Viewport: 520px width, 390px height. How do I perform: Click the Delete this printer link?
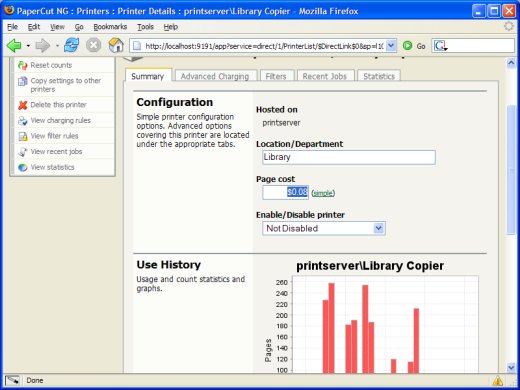click(x=58, y=105)
